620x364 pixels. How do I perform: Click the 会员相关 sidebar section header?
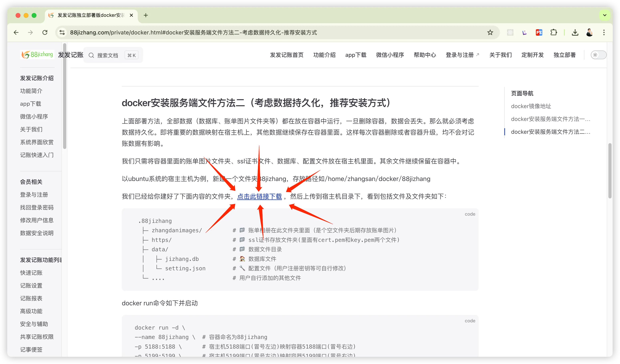31,182
